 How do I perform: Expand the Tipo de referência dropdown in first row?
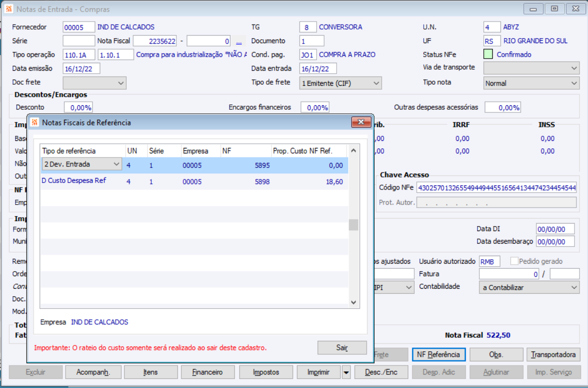(116, 164)
